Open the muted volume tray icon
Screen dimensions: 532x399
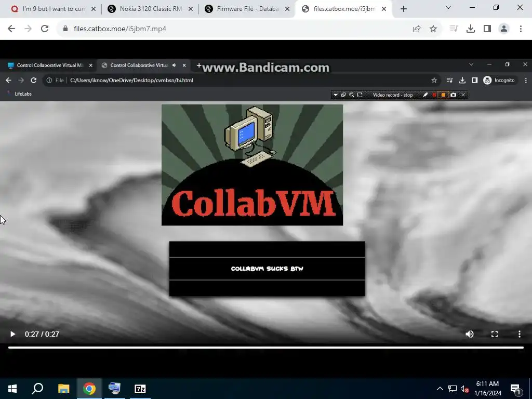tap(464, 389)
